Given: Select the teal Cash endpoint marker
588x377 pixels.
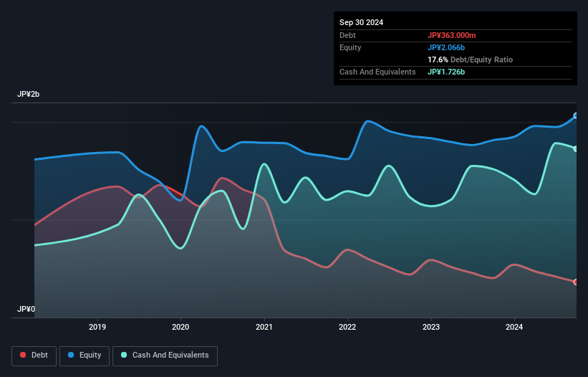Looking at the screenshot, I should click(576, 149).
